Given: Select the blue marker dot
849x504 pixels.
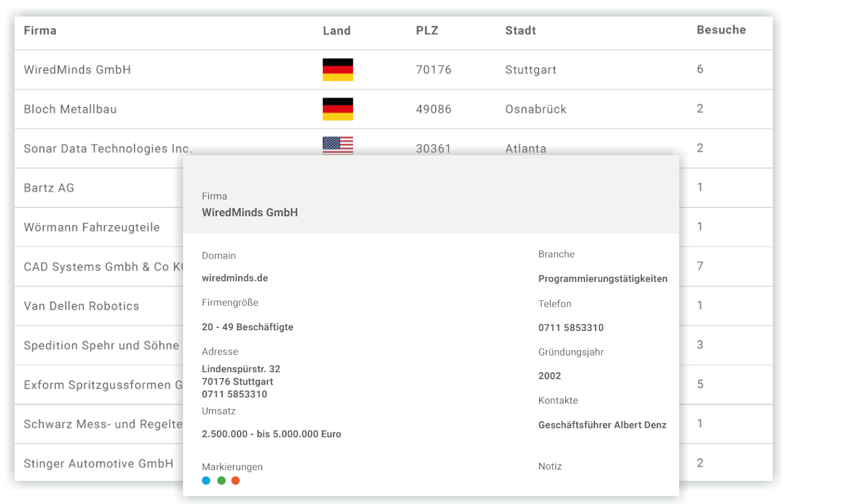Looking at the screenshot, I should click(206, 481).
